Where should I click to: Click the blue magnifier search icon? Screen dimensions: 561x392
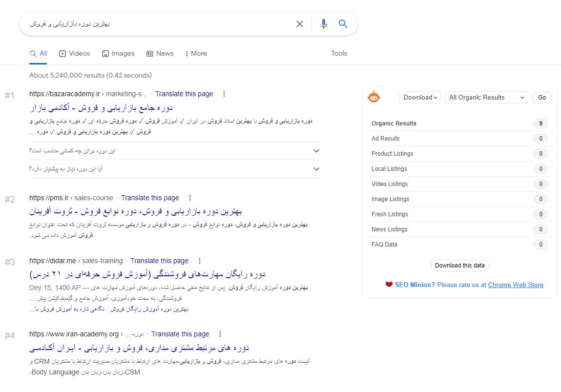click(343, 23)
